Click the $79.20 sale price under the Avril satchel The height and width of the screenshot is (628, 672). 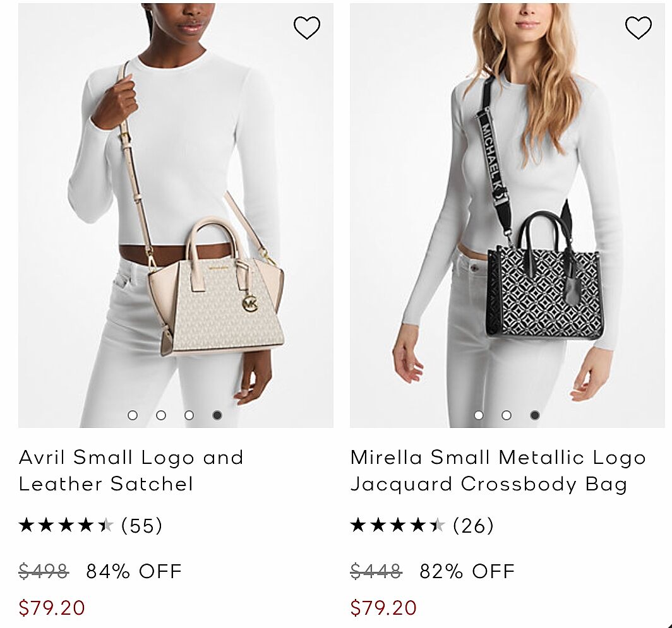52,608
